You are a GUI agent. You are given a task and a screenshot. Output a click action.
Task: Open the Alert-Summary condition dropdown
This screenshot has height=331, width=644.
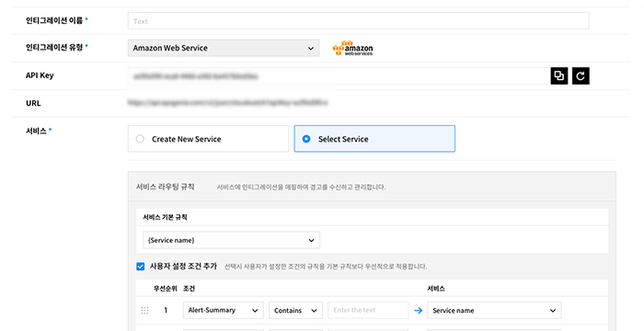[x=224, y=311]
